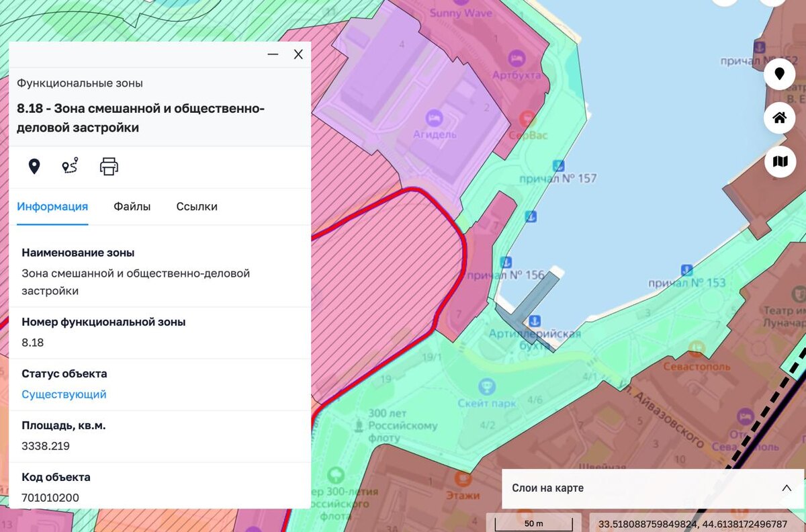Click the print icon in info panel

coord(109,166)
